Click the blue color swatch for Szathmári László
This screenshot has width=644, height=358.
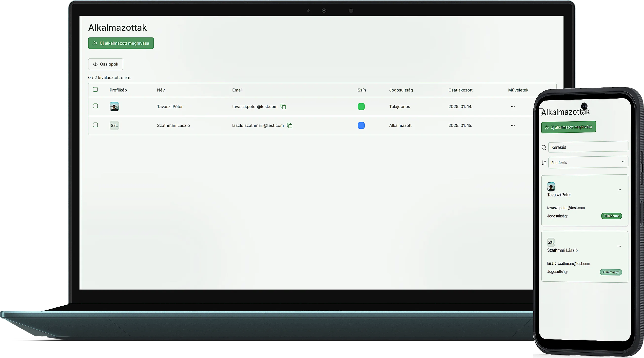click(361, 126)
